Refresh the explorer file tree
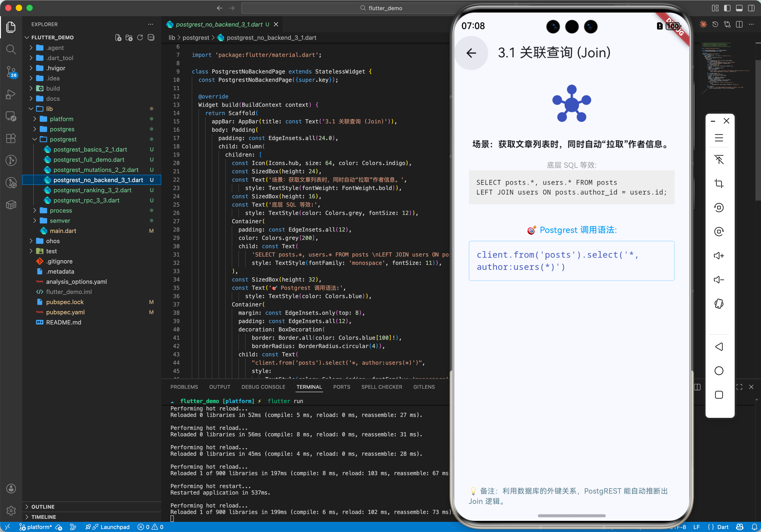The width and height of the screenshot is (761, 532). click(x=140, y=37)
